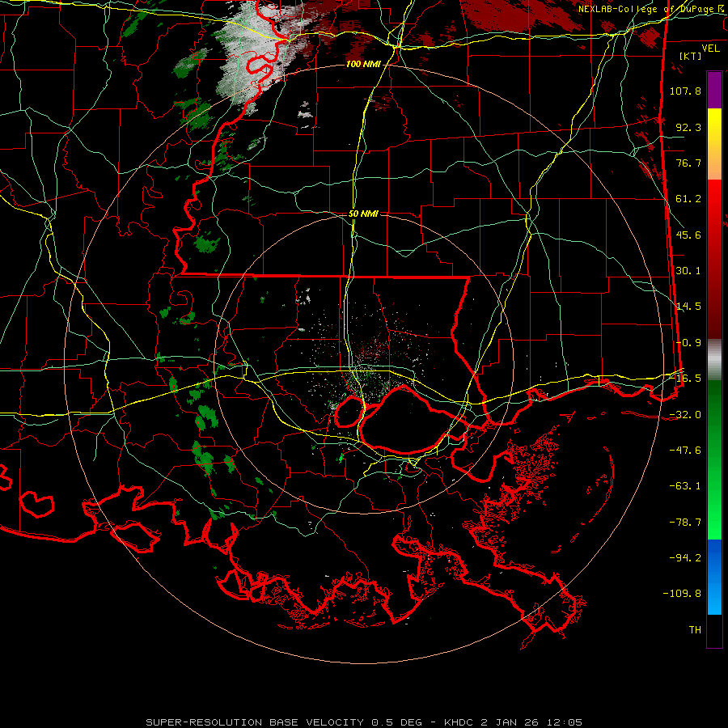This screenshot has height=728, width=728.
Task: Click the -78.7 velocity scale value
Action: coord(685,523)
